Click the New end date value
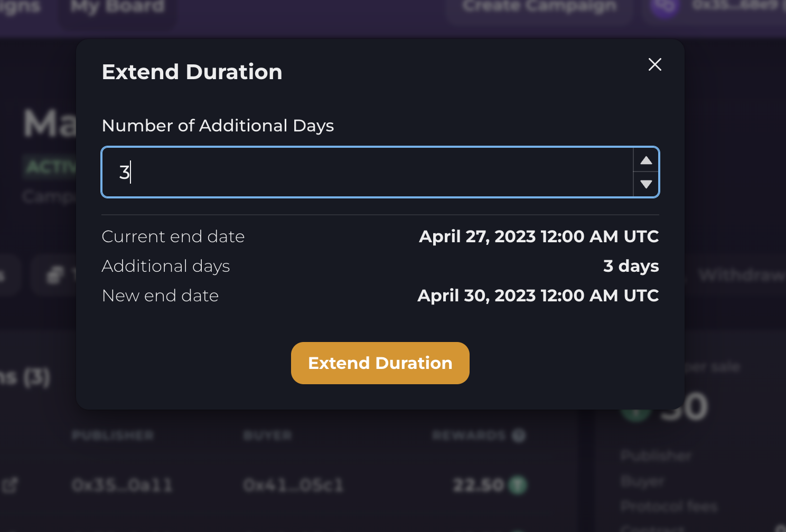786x532 pixels. point(538,296)
